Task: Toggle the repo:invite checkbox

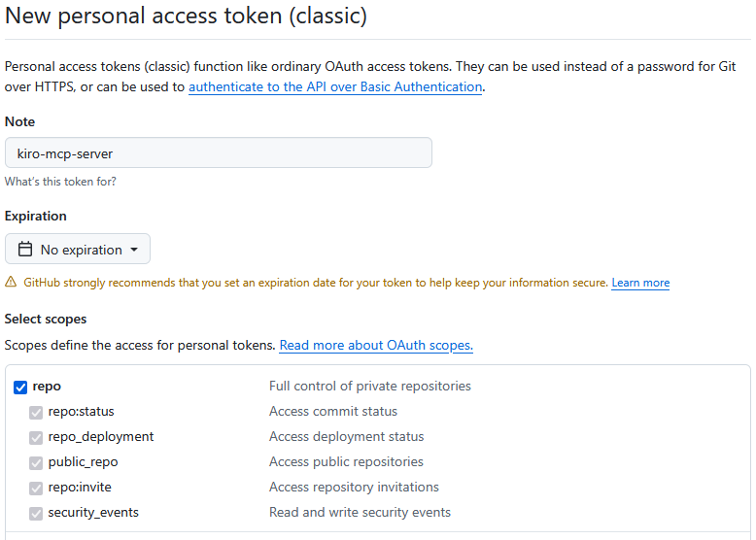Action: click(36, 488)
